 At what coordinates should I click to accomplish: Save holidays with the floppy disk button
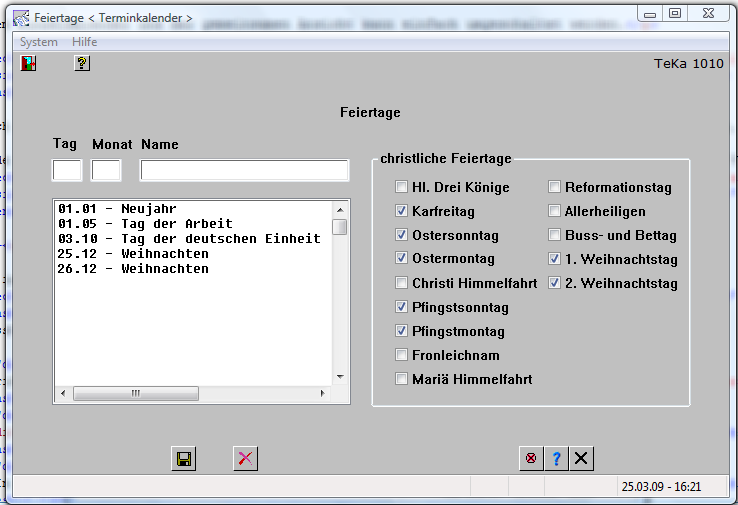[x=184, y=459]
